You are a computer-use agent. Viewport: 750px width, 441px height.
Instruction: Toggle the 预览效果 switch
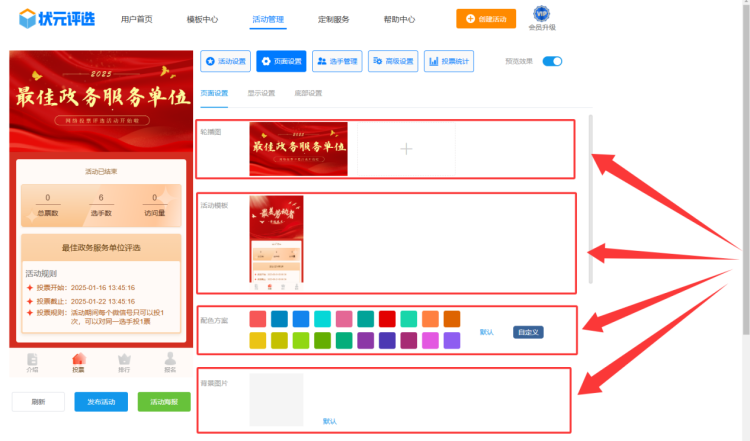552,61
